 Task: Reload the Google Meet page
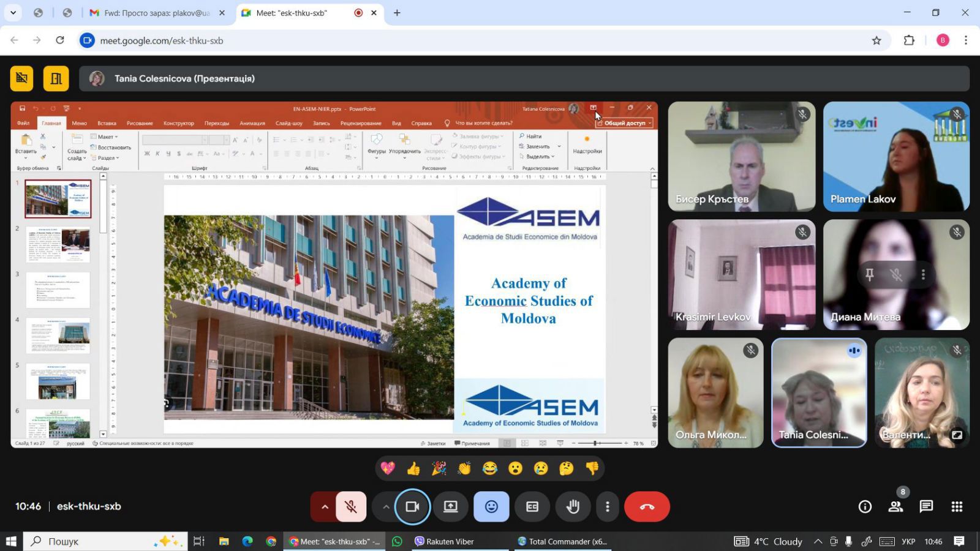pyautogui.click(x=60, y=40)
